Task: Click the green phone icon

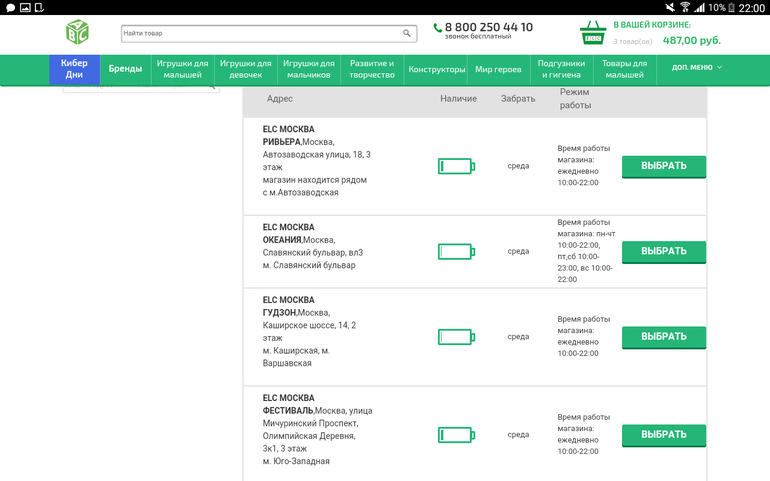Action: click(x=438, y=28)
